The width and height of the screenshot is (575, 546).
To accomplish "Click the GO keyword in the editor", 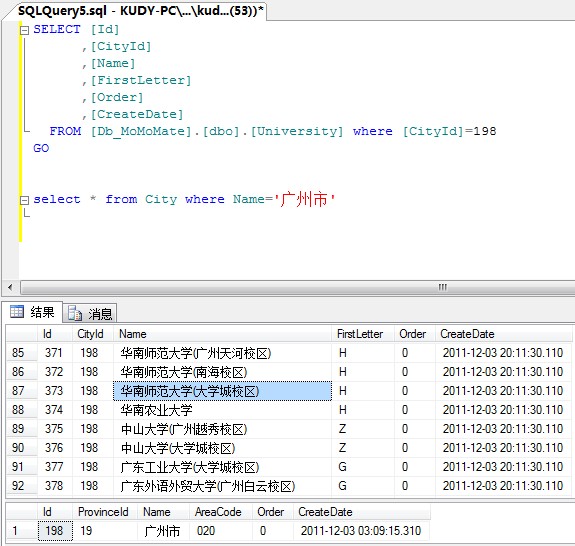I will [41, 148].
